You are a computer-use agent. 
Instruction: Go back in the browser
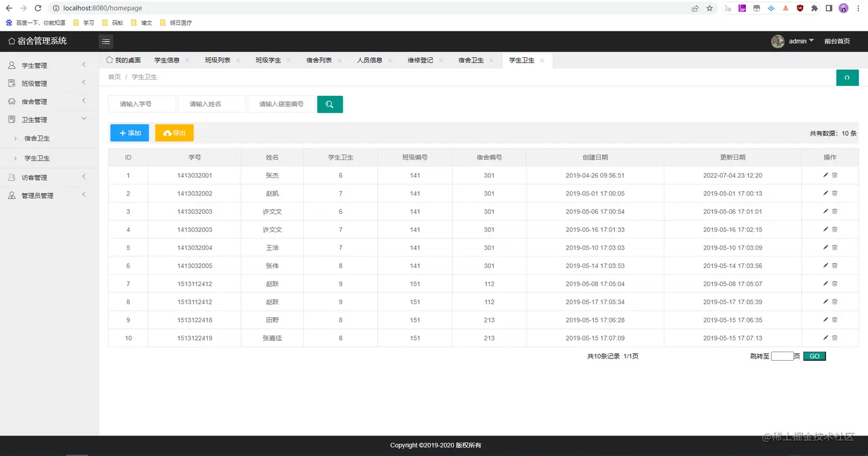[x=9, y=8]
